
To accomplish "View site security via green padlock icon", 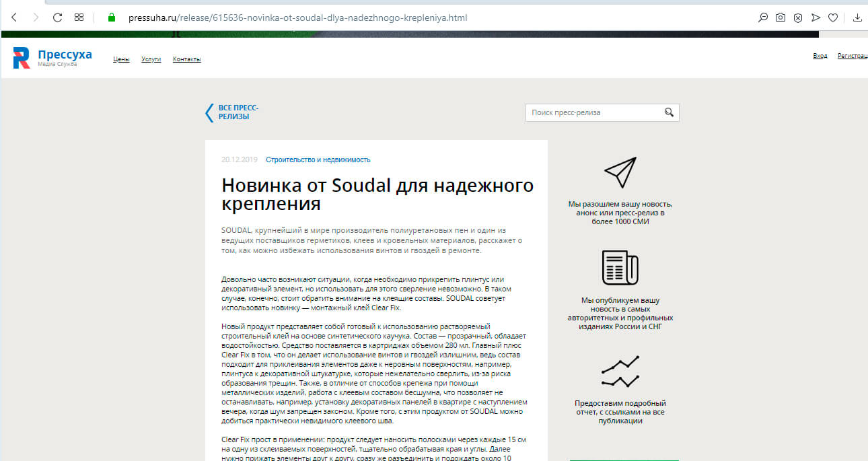I will [x=112, y=17].
